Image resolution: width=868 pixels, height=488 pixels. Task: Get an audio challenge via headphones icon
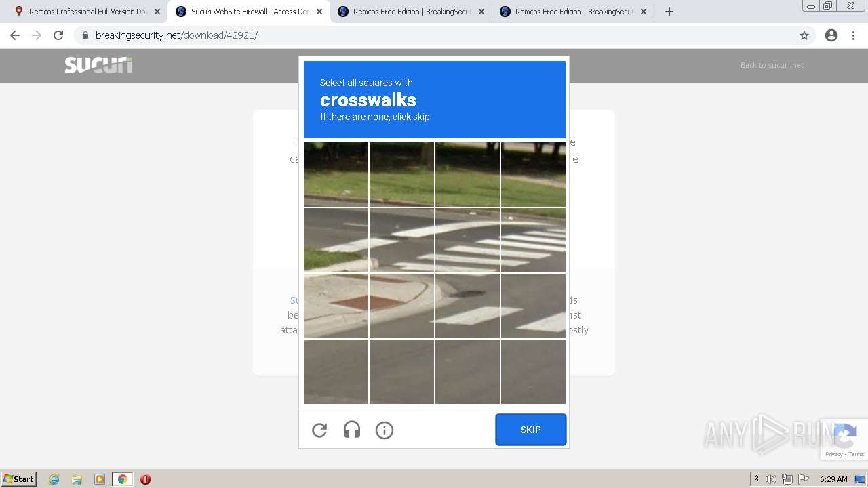[x=352, y=430]
